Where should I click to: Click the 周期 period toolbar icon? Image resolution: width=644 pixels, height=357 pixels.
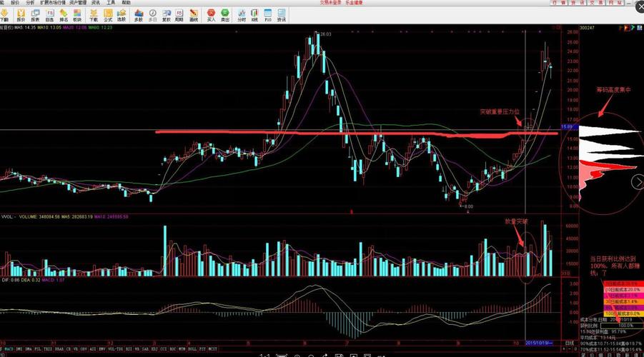pos(179,16)
